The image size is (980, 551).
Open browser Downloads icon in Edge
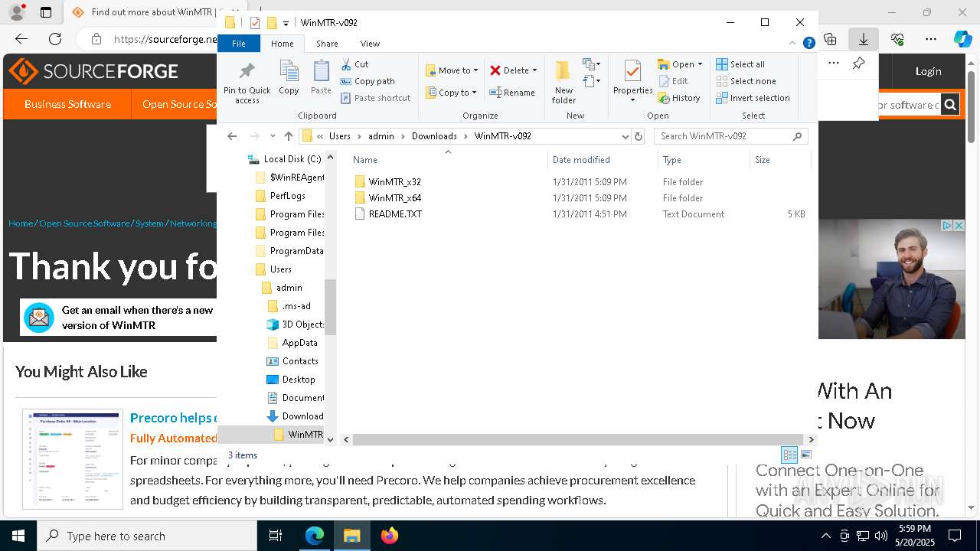(863, 39)
